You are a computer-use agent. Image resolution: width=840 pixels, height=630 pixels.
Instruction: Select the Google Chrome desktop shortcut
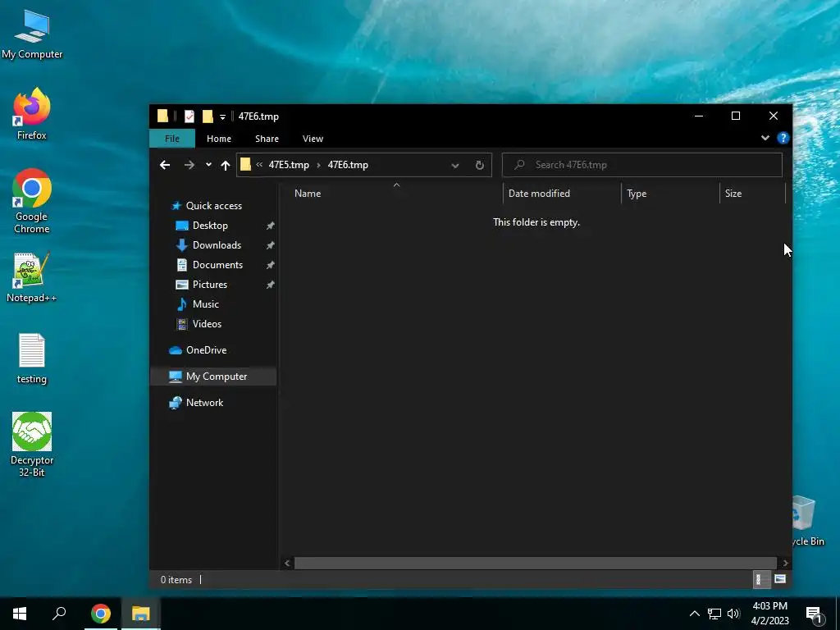click(x=32, y=201)
